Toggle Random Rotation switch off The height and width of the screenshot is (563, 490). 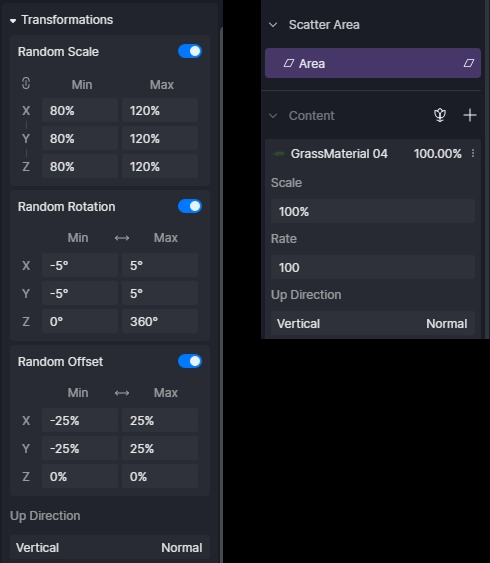(190, 206)
